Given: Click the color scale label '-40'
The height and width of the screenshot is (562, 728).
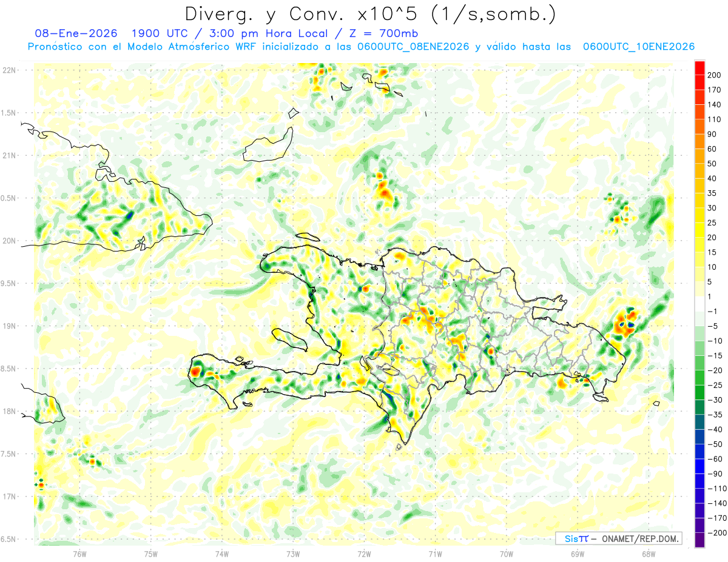Looking at the screenshot, I should coord(715,429).
